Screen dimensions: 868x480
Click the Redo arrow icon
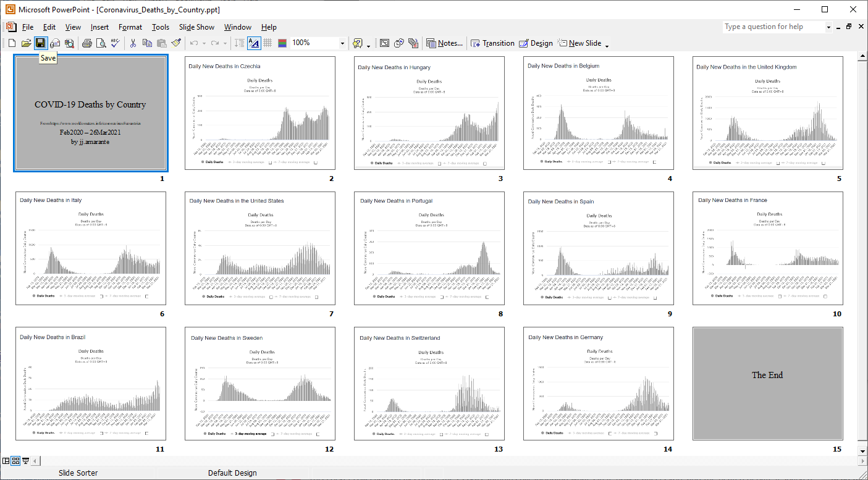(x=214, y=43)
